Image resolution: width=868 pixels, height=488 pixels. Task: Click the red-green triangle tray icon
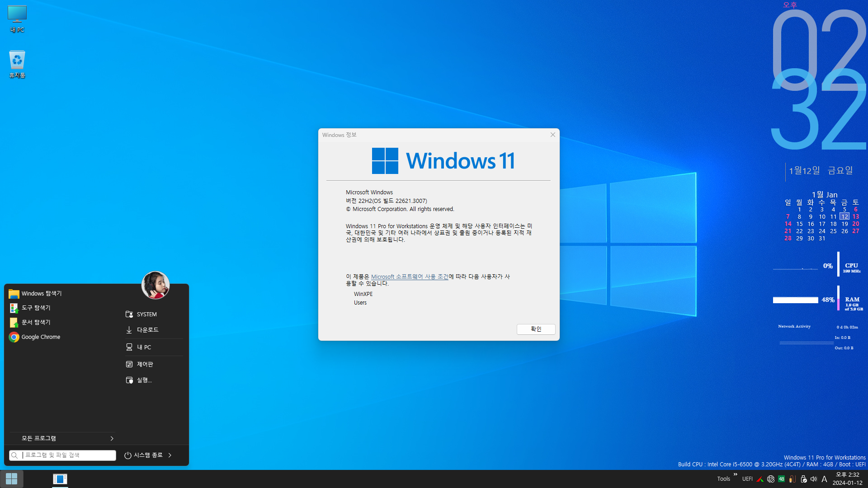click(760, 479)
